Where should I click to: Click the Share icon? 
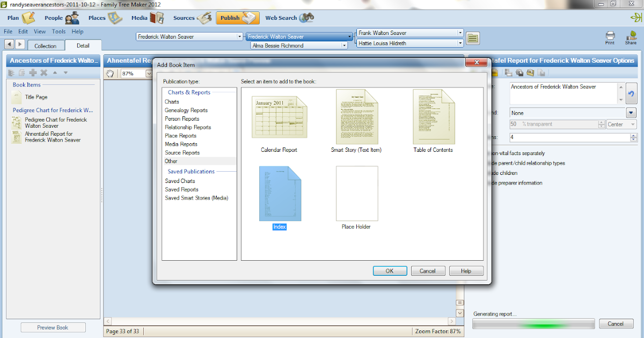(631, 38)
